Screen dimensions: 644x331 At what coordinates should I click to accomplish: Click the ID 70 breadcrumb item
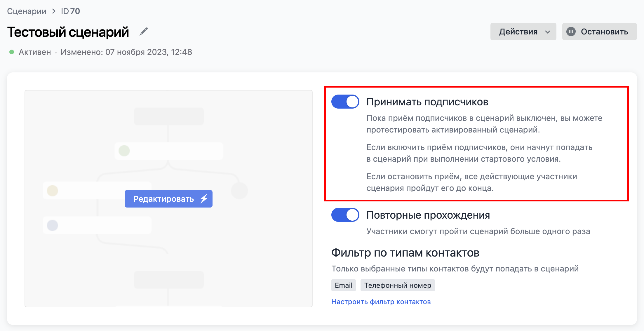70,11
